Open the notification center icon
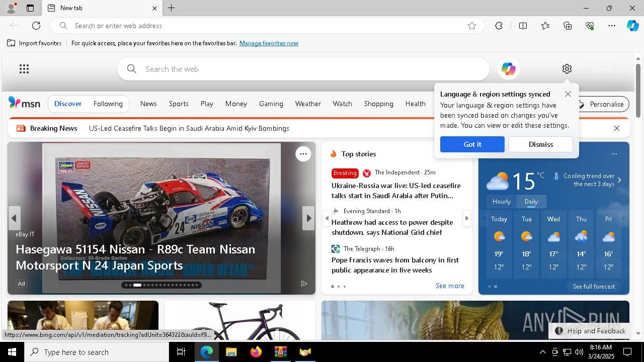The height and width of the screenshot is (362, 644). (627, 352)
